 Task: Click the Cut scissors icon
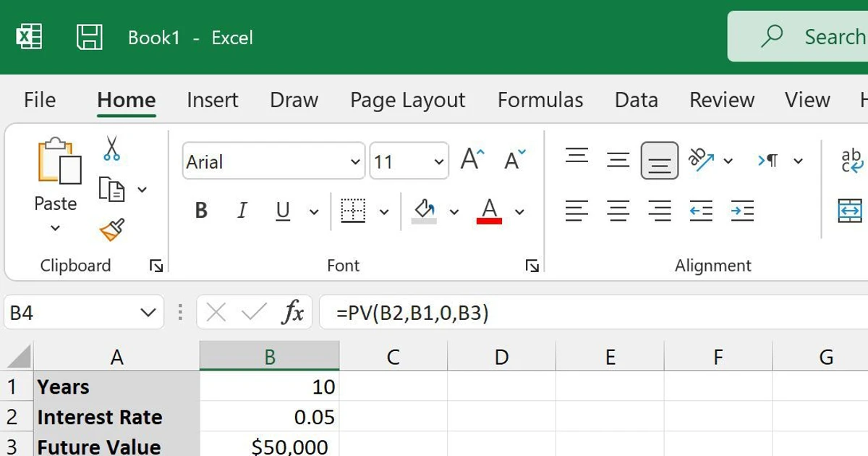pos(111,148)
